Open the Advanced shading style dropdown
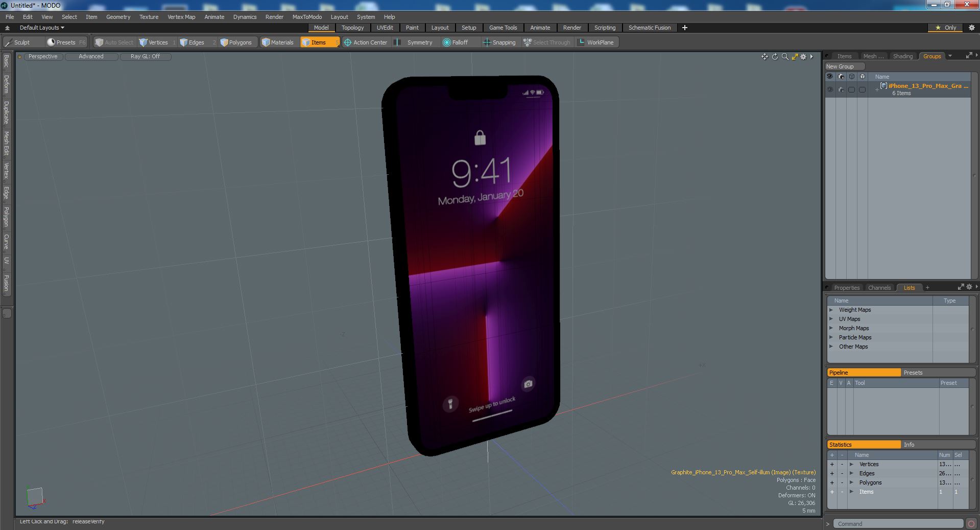980x530 pixels. tap(91, 56)
